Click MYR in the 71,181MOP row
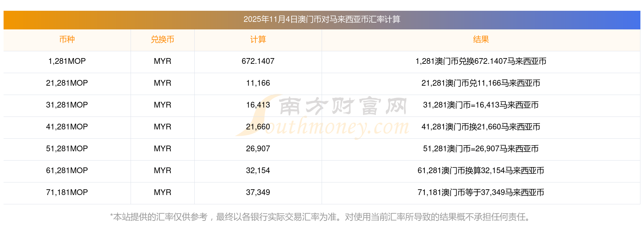 pyautogui.click(x=162, y=193)
